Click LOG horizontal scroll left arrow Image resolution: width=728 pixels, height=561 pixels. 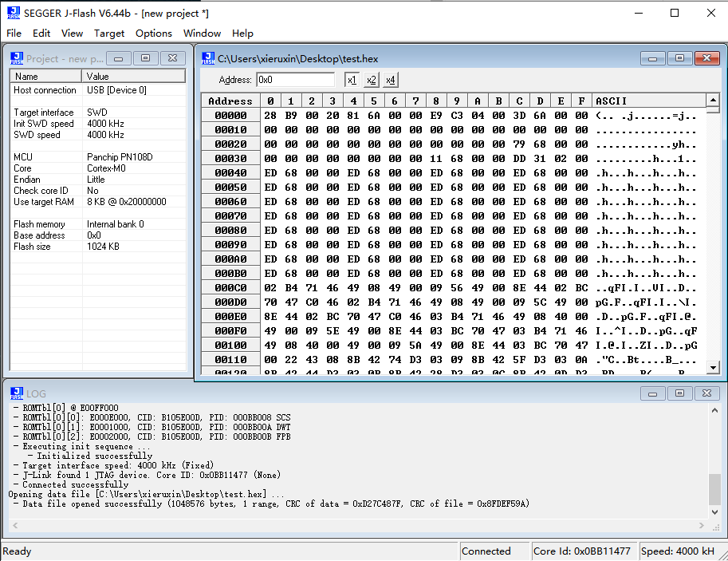pos(15,525)
